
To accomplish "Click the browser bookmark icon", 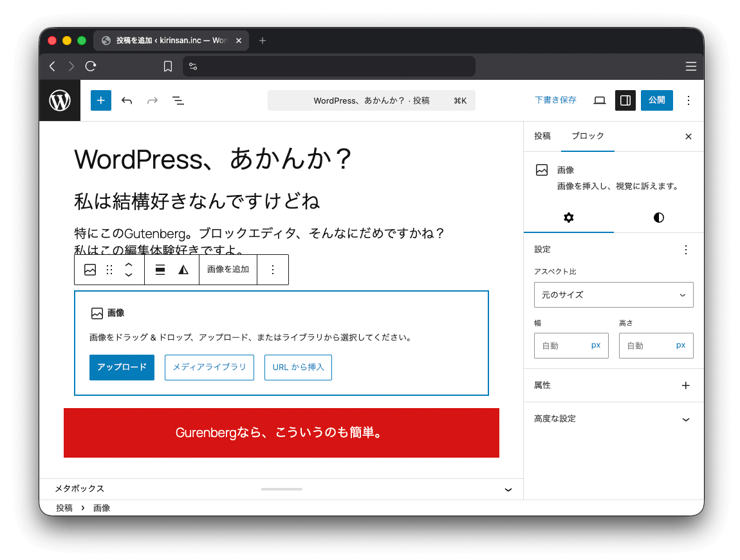I will [167, 66].
